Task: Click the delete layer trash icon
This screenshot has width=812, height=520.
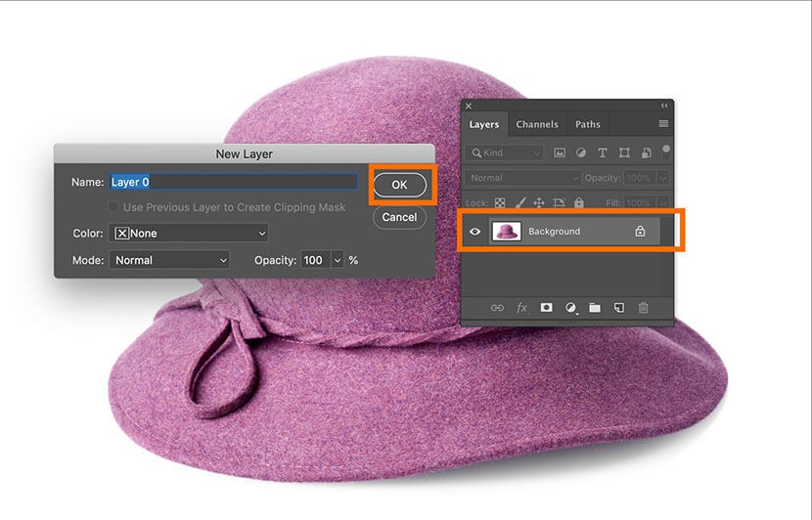Action: (x=643, y=308)
